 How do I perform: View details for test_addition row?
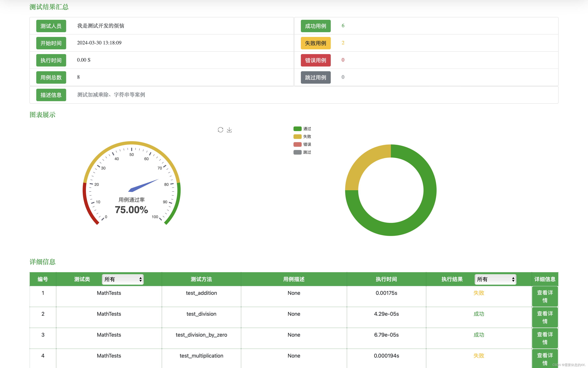point(545,296)
